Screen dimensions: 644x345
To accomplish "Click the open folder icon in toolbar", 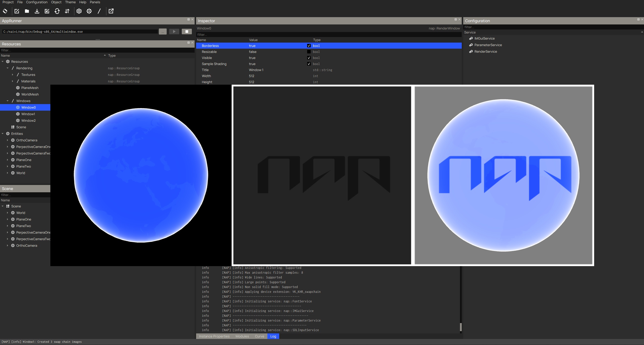I will coord(26,11).
